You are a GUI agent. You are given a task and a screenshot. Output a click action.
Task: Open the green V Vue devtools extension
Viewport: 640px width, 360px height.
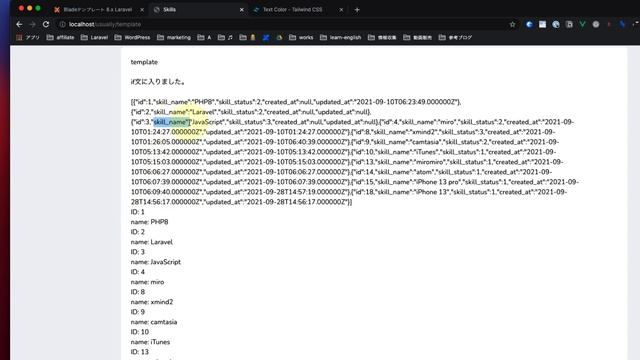pyautogui.click(x=582, y=24)
